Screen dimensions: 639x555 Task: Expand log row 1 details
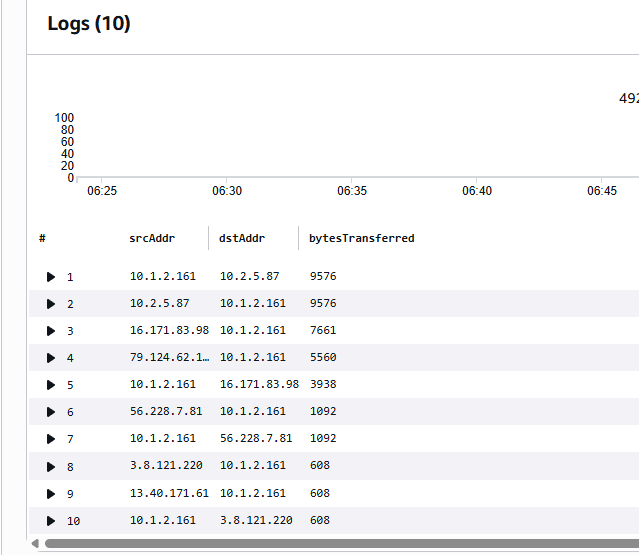point(51,277)
